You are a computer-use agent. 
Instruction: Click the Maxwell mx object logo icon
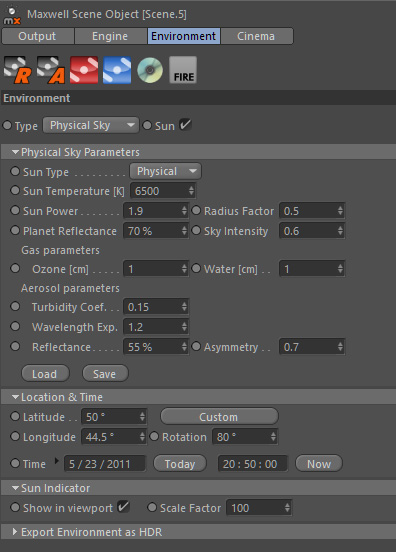12,15
